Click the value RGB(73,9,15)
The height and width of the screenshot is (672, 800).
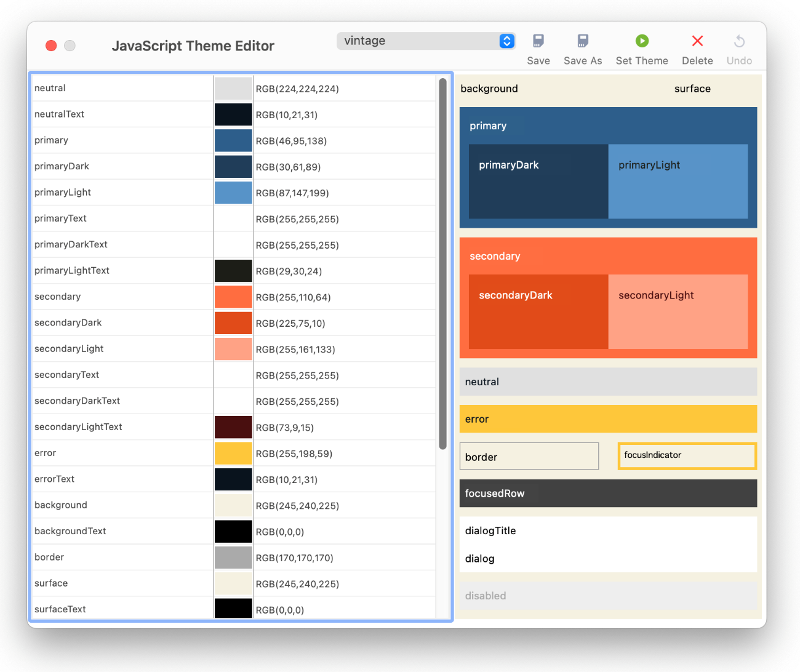[285, 428]
